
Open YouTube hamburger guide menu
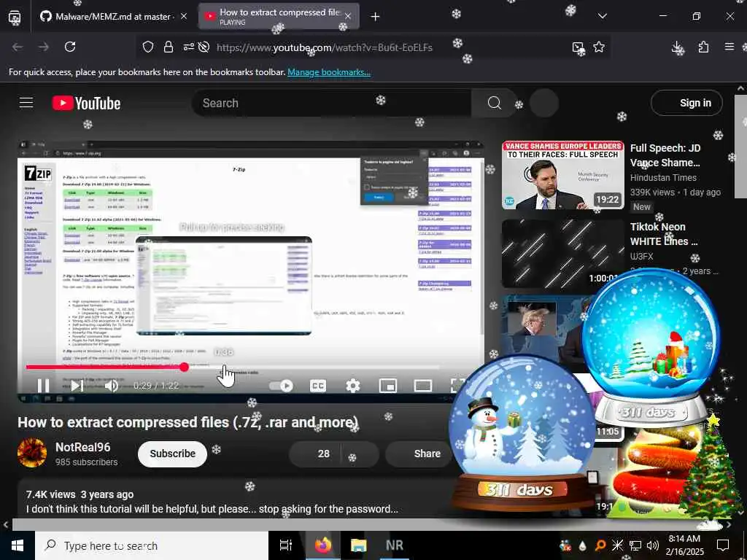click(x=26, y=102)
